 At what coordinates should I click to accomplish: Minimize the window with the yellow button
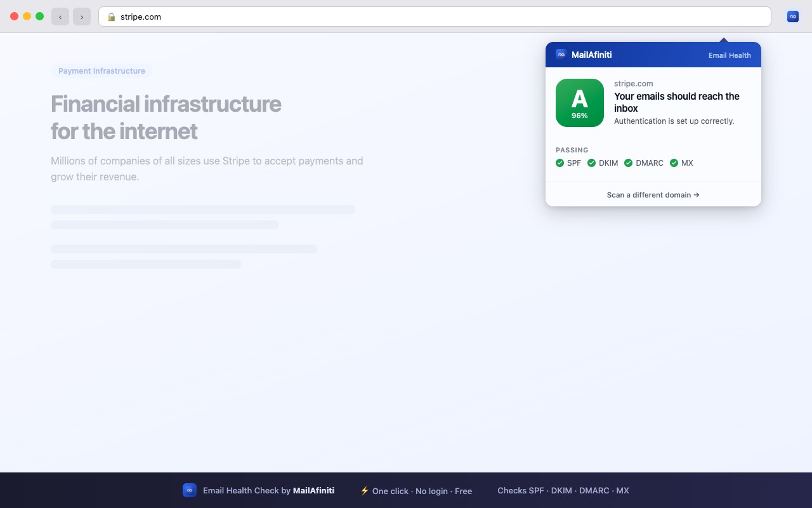click(27, 17)
